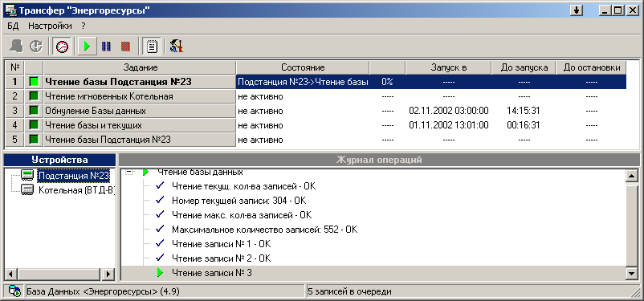Viewport: 644px width, 301px height.
Task: Open the БД menu
Action: coord(14,26)
